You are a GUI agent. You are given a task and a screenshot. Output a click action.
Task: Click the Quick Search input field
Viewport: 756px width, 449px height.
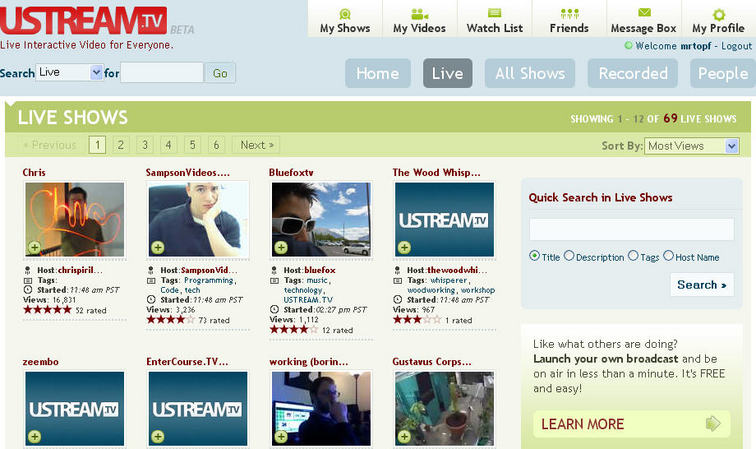point(632,229)
